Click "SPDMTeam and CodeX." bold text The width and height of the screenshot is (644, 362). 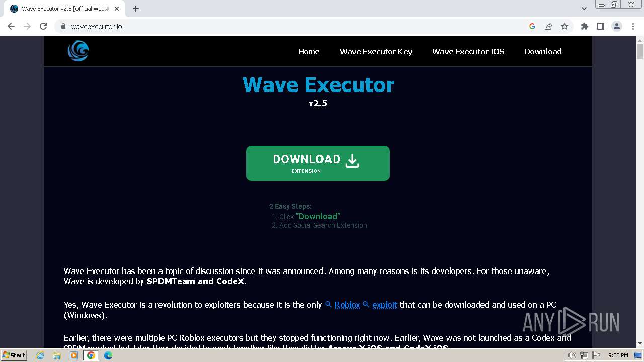click(197, 281)
